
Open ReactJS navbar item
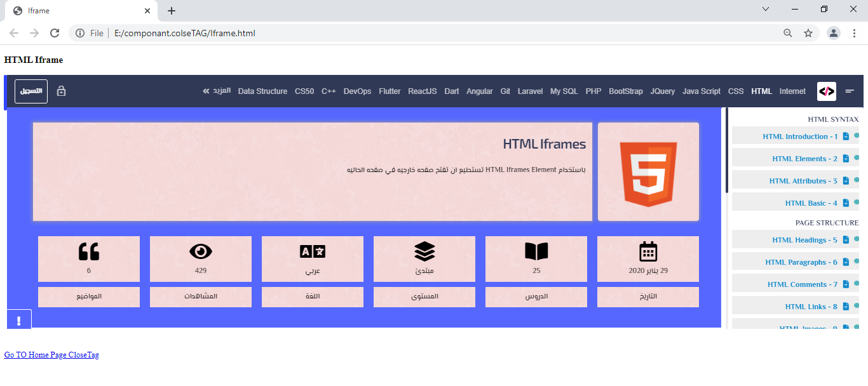[423, 91]
